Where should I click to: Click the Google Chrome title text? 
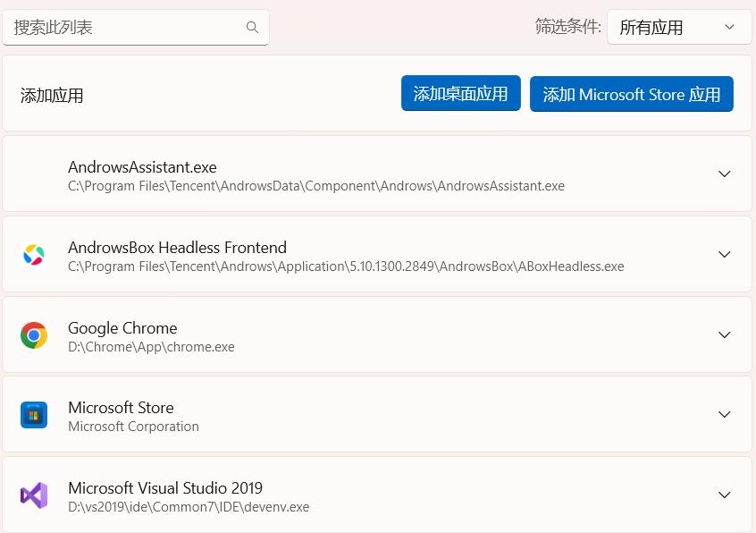[122, 328]
